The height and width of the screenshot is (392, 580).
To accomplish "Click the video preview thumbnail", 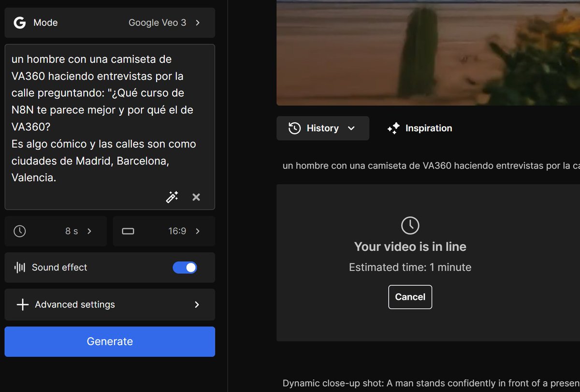I will point(428,53).
